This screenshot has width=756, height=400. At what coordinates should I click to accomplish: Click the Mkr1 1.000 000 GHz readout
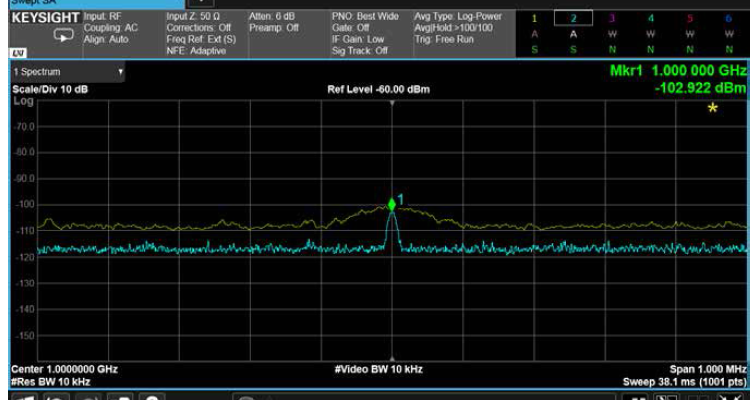click(x=677, y=72)
